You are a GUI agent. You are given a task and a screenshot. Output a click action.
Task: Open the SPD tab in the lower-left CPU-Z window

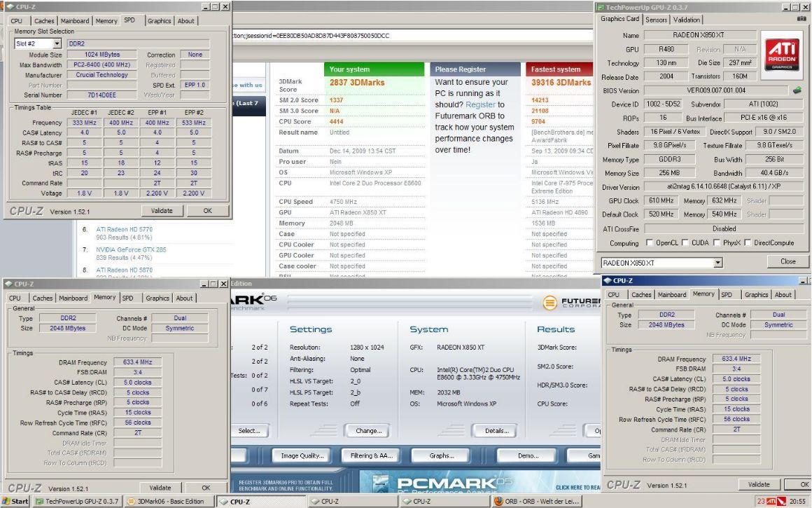pyautogui.click(x=128, y=298)
